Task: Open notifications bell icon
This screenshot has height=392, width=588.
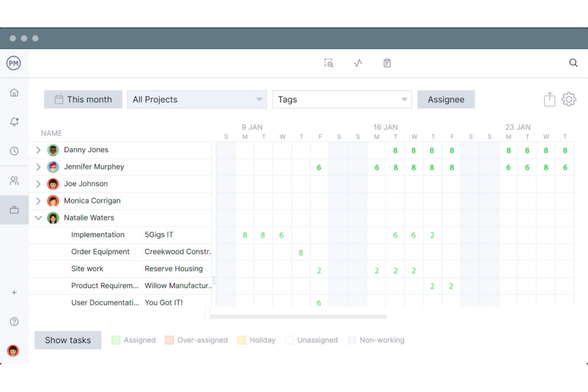Action: pos(14,122)
